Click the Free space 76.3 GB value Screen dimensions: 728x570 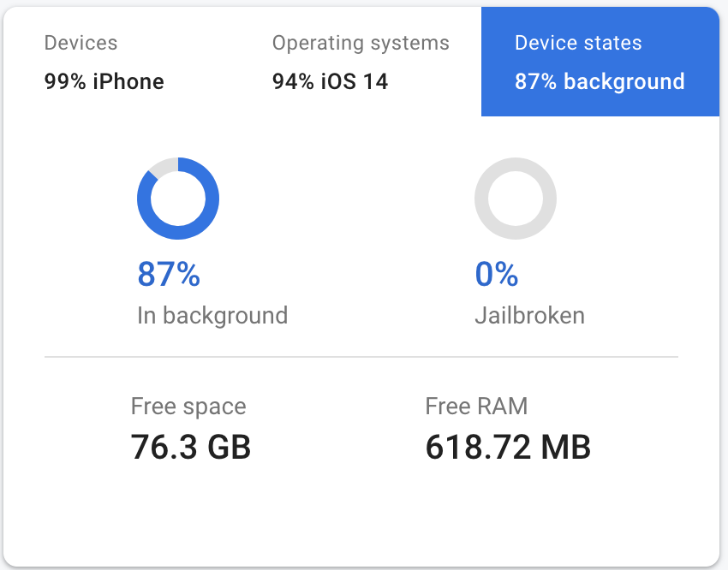click(x=189, y=447)
